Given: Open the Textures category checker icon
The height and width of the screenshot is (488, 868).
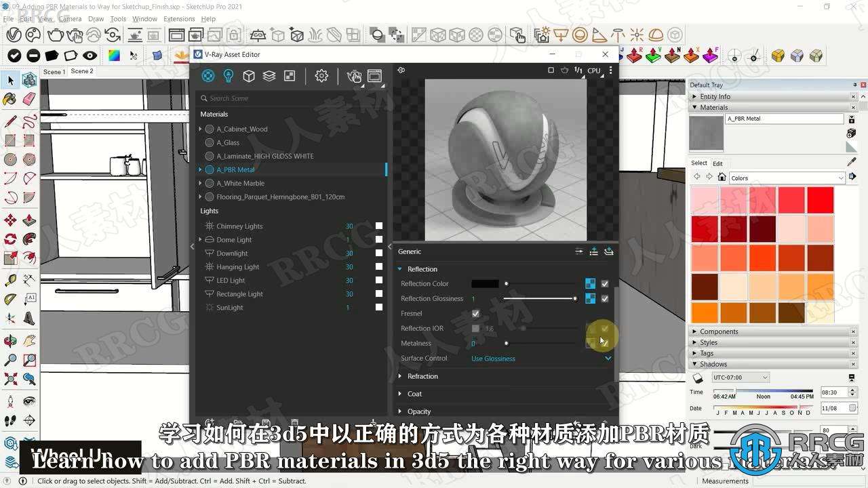Looking at the screenshot, I should [290, 76].
